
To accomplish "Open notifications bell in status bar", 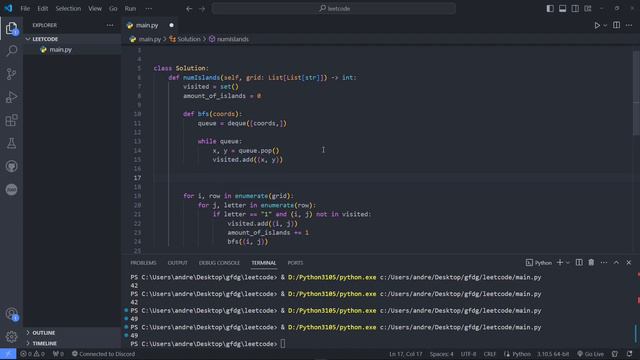I will coord(629,354).
